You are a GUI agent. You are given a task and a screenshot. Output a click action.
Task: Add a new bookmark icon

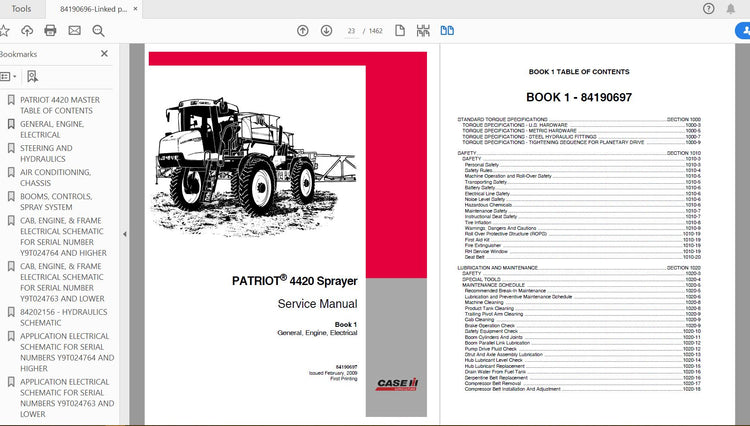tap(32, 76)
